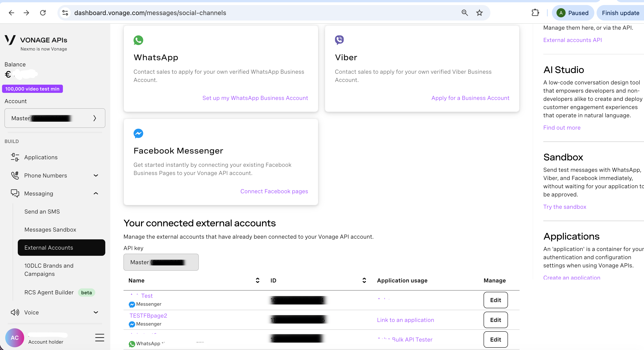The height and width of the screenshot is (350, 644).
Task: Open the browser extensions puzzle icon
Action: 535,13
